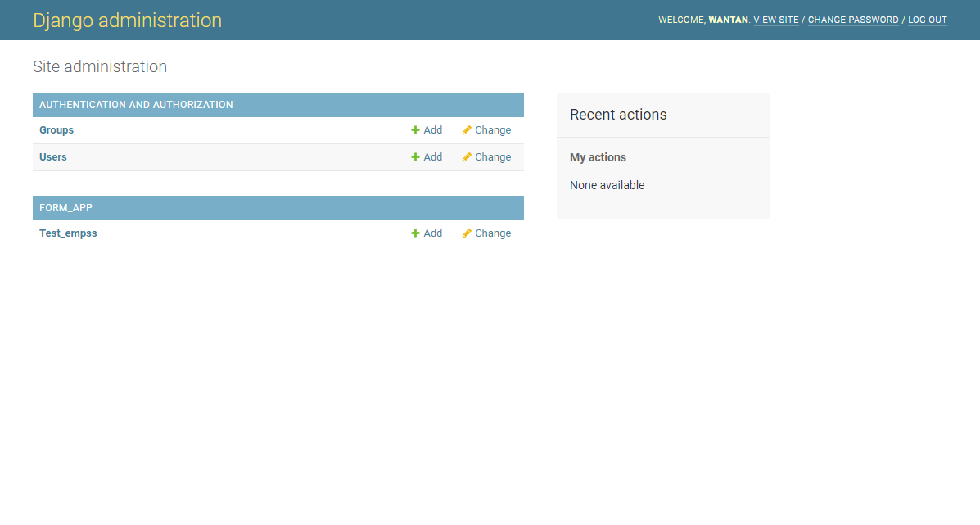The height and width of the screenshot is (525, 980).
Task: Click the Change text link for Groups
Action: coord(493,130)
